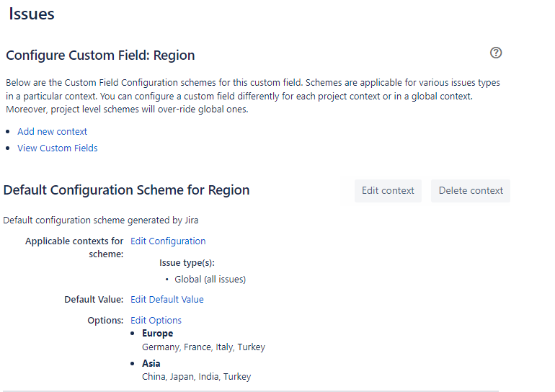Open the Edit Configuration link
Viewport: 555px width, 392px height.
point(168,241)
